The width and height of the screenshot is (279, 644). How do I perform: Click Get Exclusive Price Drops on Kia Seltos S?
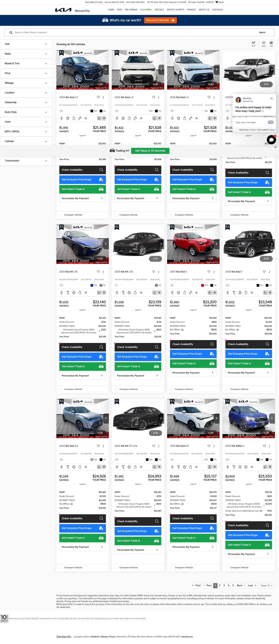(x=248, y=535)
